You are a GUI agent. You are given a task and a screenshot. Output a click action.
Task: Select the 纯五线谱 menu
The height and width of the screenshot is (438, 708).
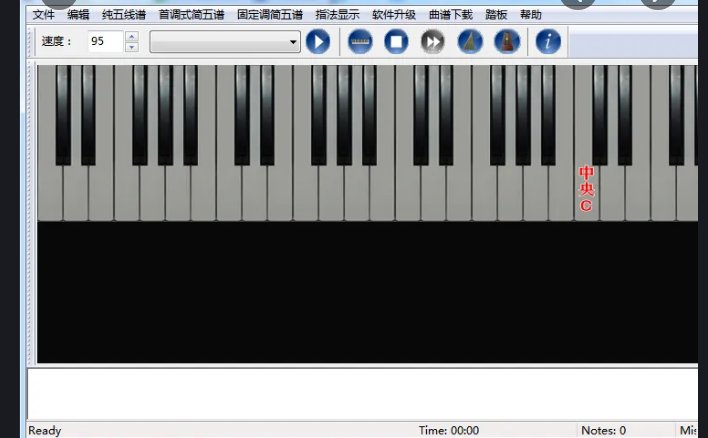point(123,15)
